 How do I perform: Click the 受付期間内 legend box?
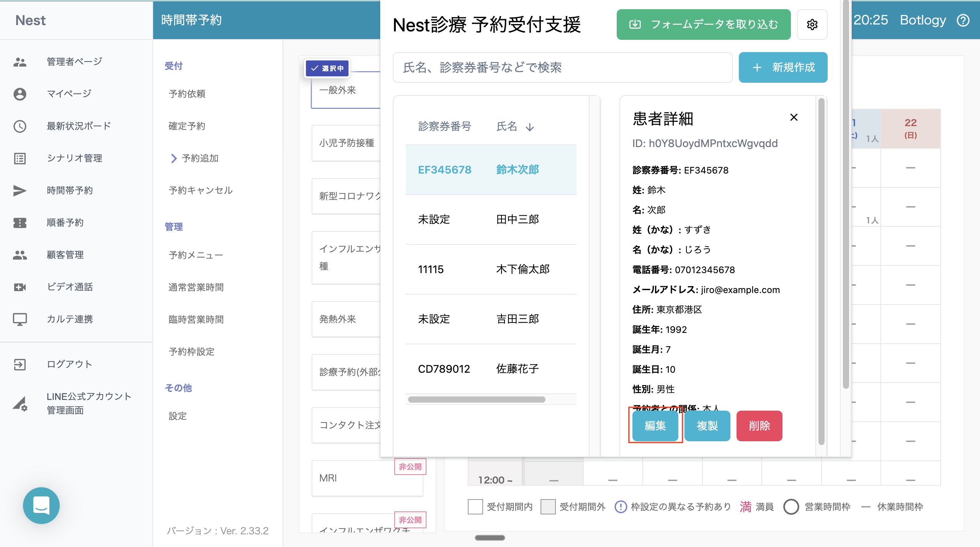475,507
